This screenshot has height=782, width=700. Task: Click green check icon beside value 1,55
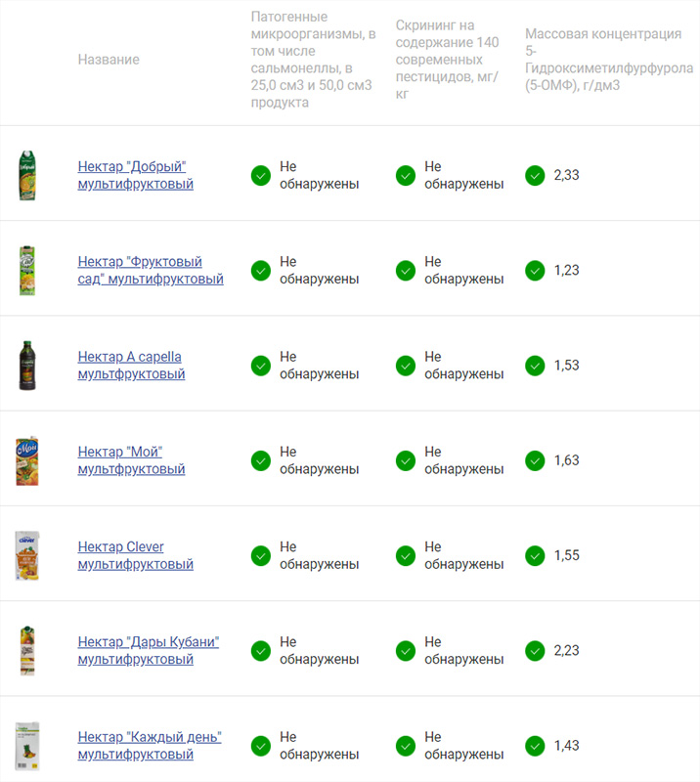(535, 555)
